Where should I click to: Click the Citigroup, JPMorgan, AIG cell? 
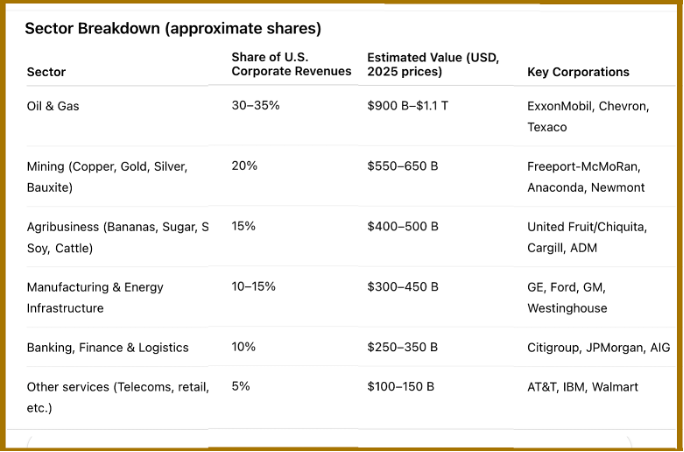coord(598,347)
